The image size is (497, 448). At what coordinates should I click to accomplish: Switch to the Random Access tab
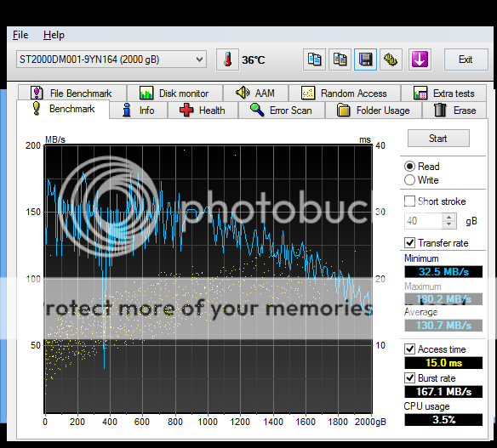click(x=345, y=93)
